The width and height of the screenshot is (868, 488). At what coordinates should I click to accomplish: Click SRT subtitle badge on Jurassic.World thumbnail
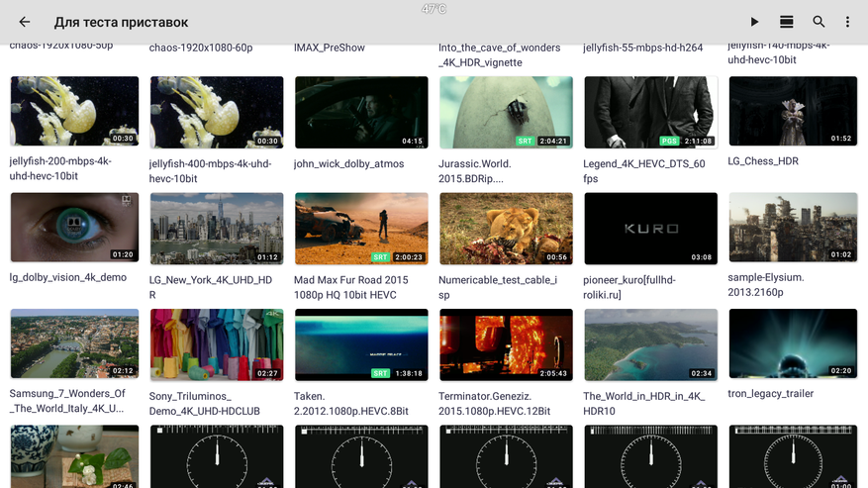point(525,142)
